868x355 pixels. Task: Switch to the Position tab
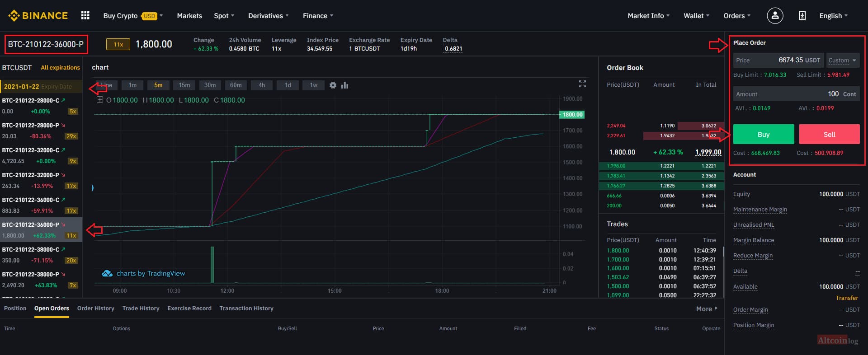(15, 308)
